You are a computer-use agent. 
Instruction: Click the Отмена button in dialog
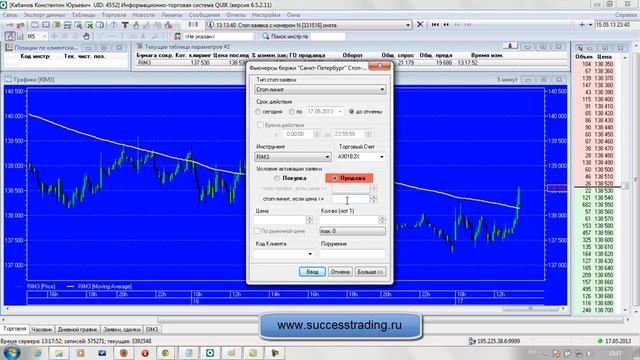click(340, 272)
